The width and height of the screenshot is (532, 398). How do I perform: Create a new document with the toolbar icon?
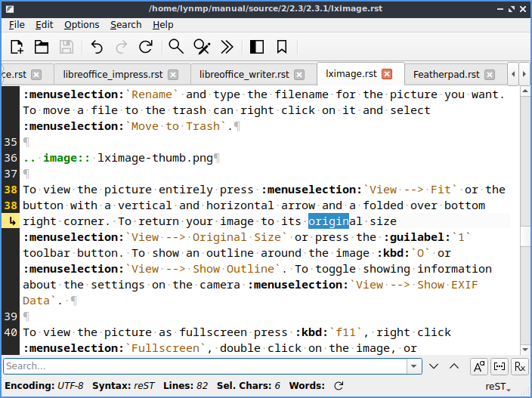[x=17, y=47]
